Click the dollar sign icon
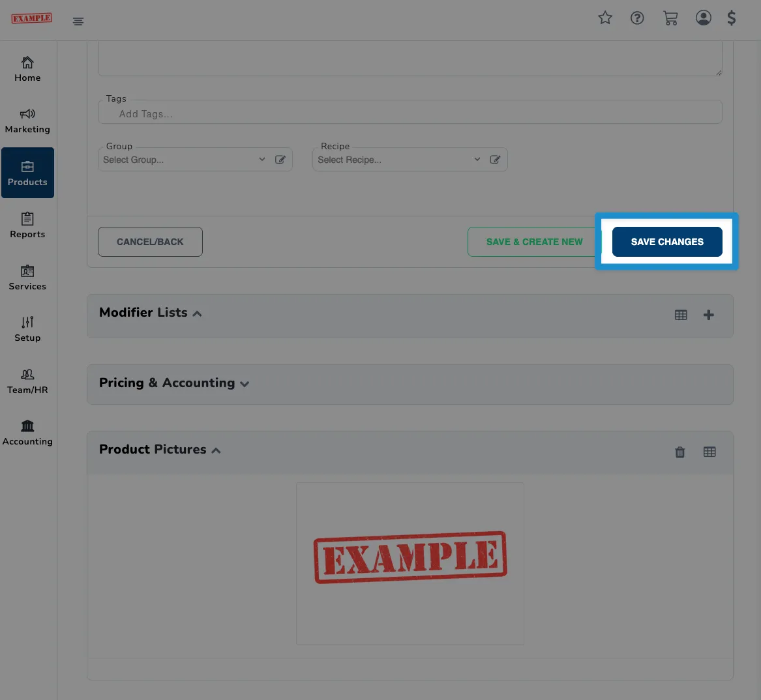 (732, 18)
